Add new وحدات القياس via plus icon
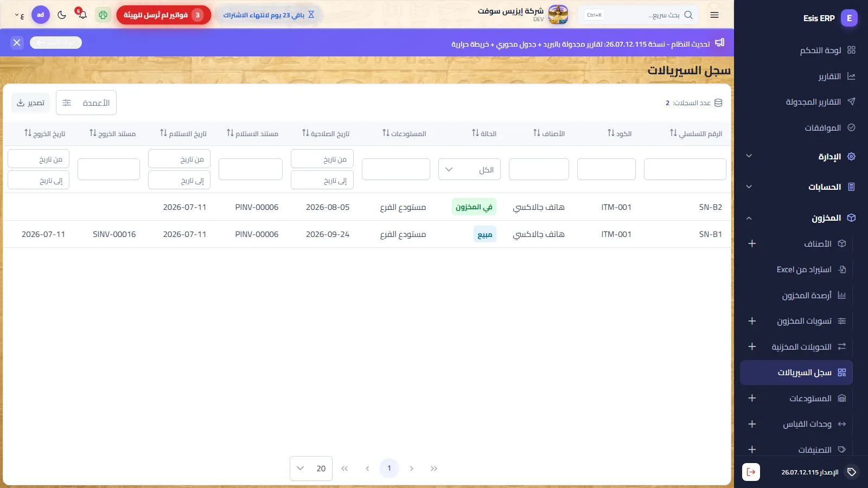The image size is (868, 488). (x=752, y=424)
